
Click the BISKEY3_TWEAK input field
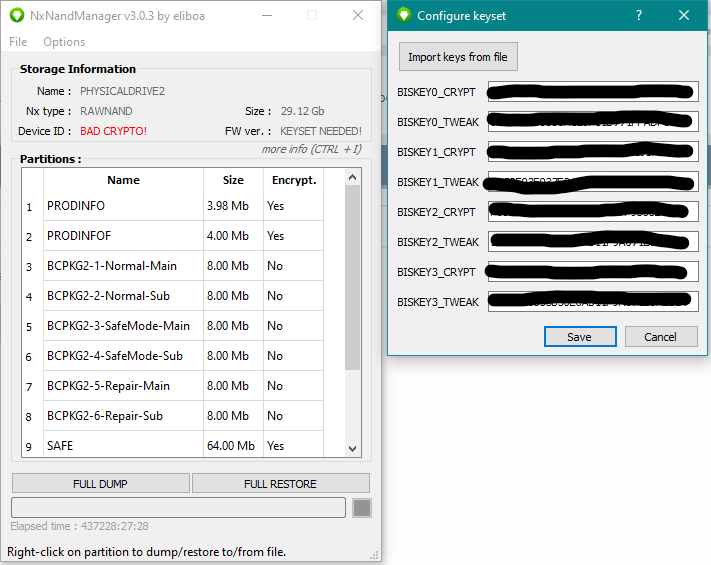click(593, 302)
